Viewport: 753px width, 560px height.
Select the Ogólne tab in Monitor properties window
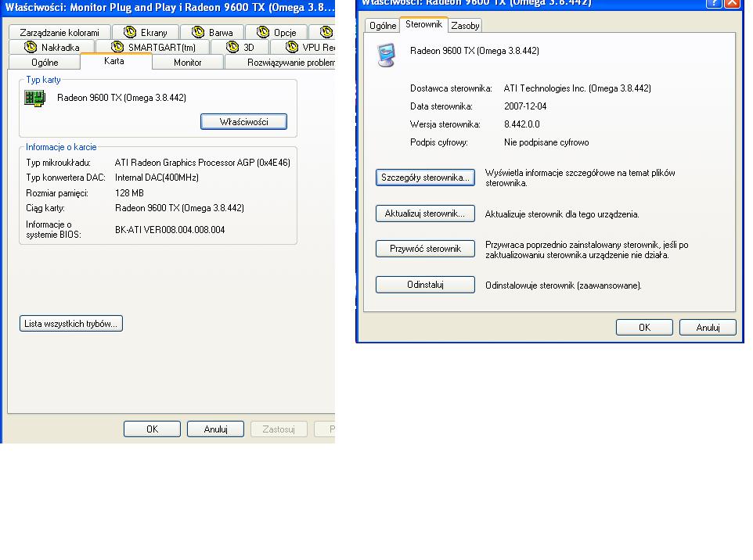pyautogui.click(x=45, y=63)
